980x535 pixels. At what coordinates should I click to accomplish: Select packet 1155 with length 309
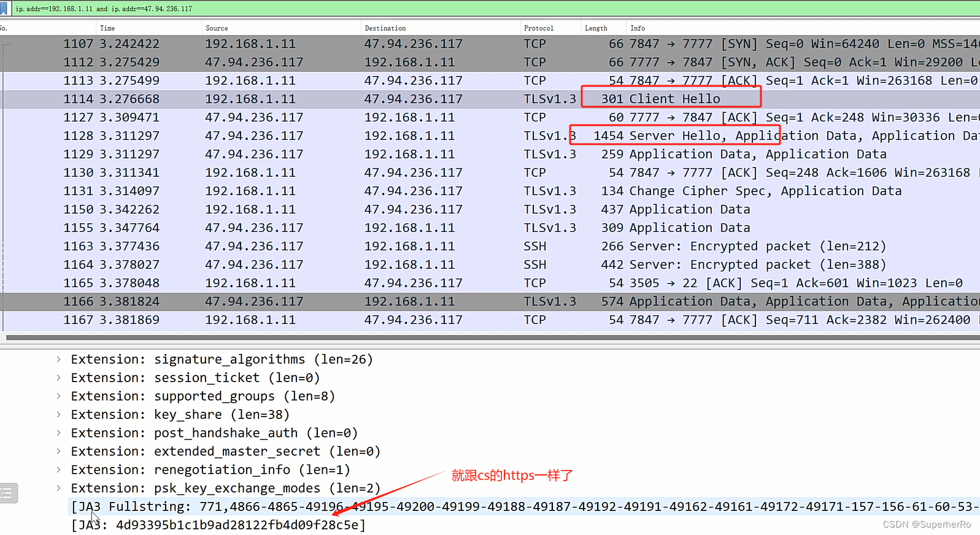pyautogui.click(x=490, y=228)
